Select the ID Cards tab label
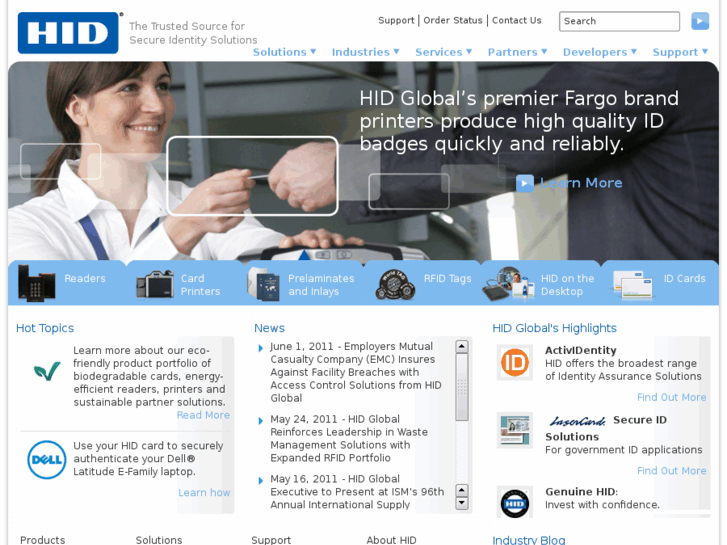The height and width of the screenshot is (545, 727). pos(684,278)
